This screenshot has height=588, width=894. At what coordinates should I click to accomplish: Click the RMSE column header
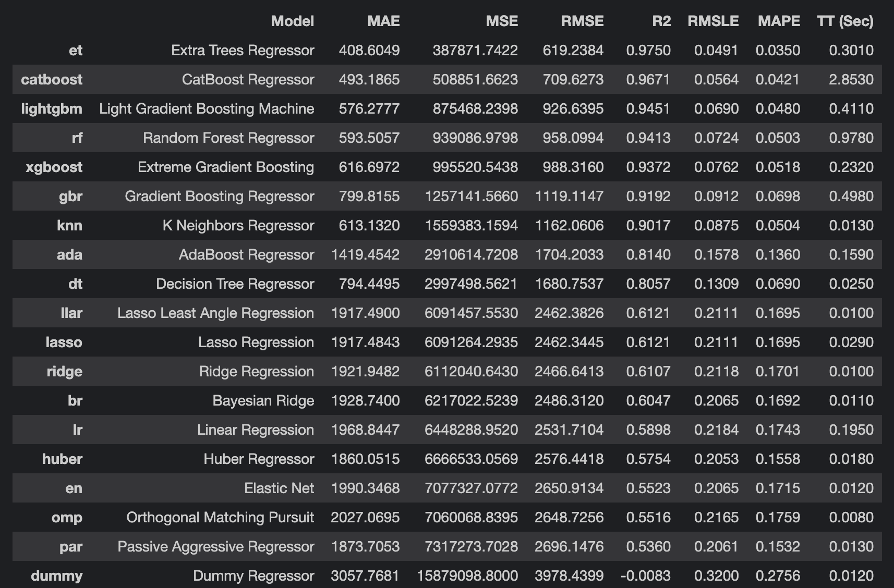(582, 21)
